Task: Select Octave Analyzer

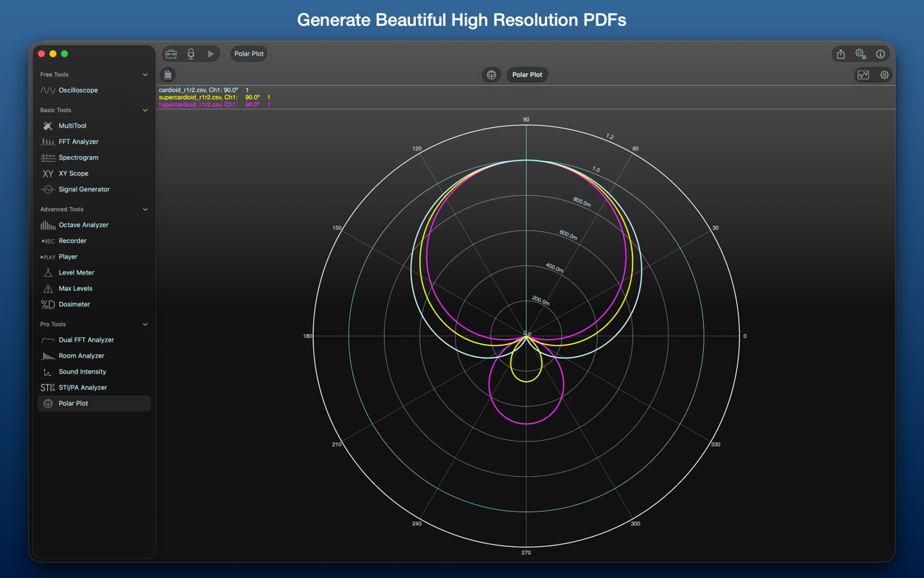Action: coord(94,225)
